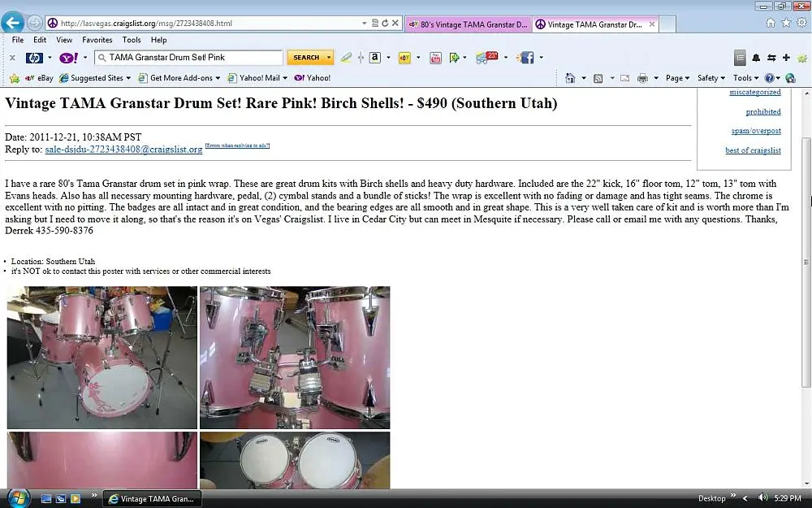Refresh the page with the reload icon
The image size is (812, 508).
pos(385,24)
